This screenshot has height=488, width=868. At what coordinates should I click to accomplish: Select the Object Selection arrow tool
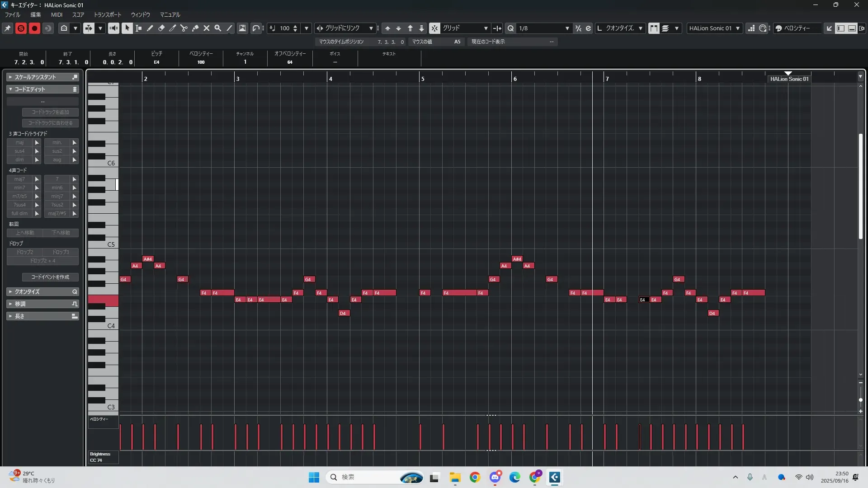127,28
